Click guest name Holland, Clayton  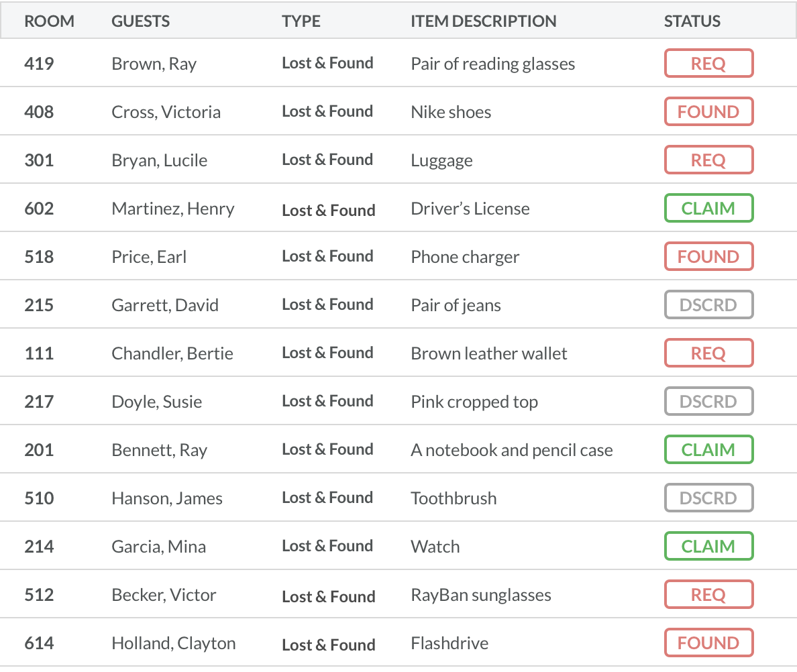tap(173, 643)
